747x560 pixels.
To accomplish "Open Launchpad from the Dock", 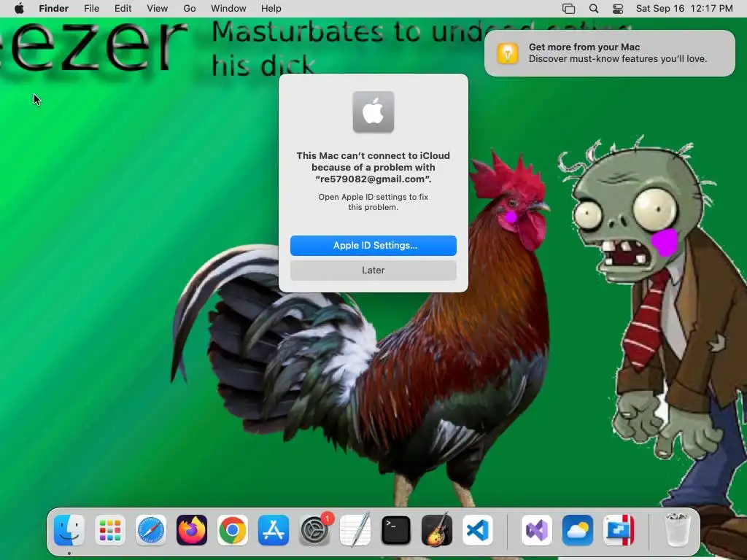I will (x=110, y=530).
